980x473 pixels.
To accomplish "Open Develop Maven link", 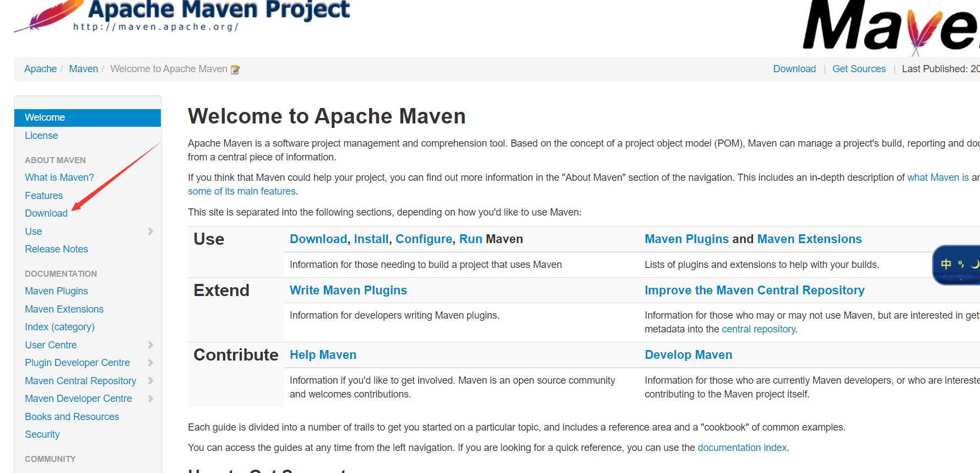I will click(689, 355).
